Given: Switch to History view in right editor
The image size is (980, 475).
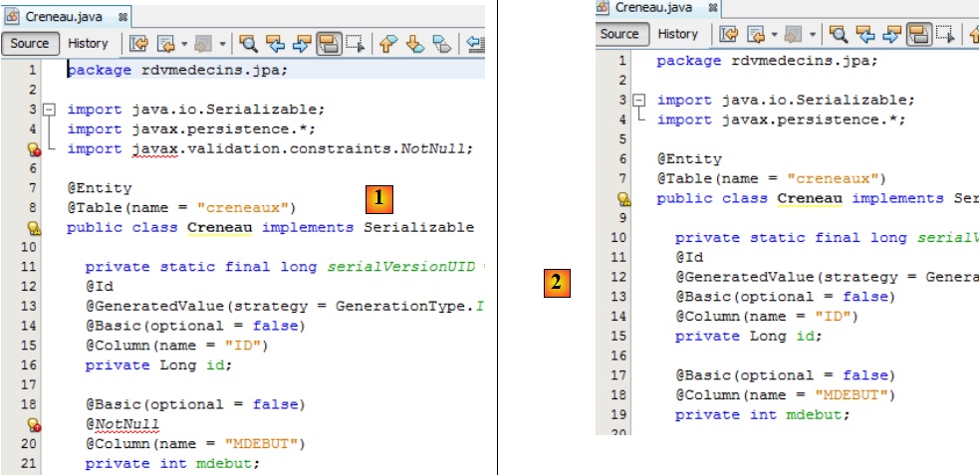Looking at the screenshot, I should pyautogui.click(x=678, y=34).
